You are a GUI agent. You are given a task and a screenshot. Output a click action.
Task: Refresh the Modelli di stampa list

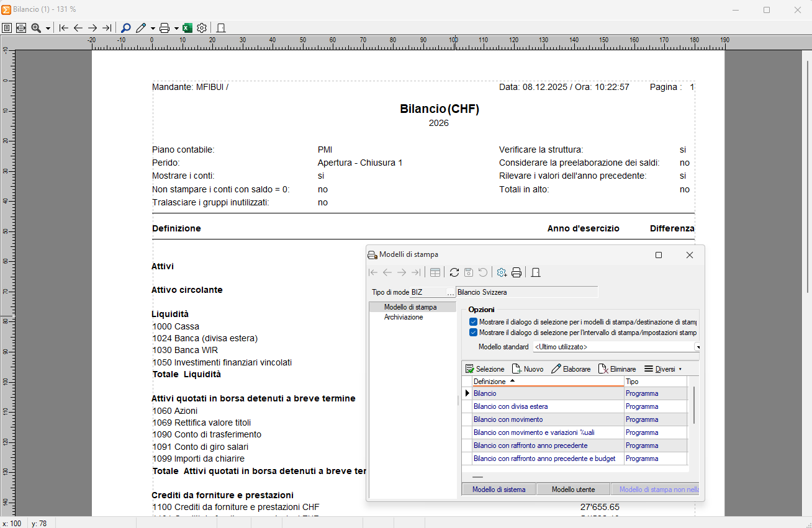click(454, 272)
